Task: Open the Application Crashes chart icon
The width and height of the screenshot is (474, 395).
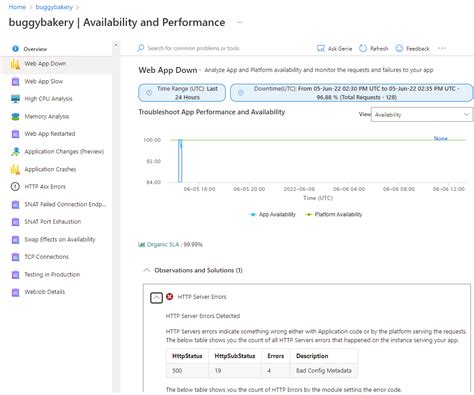Action: click(x=15, y=169)
